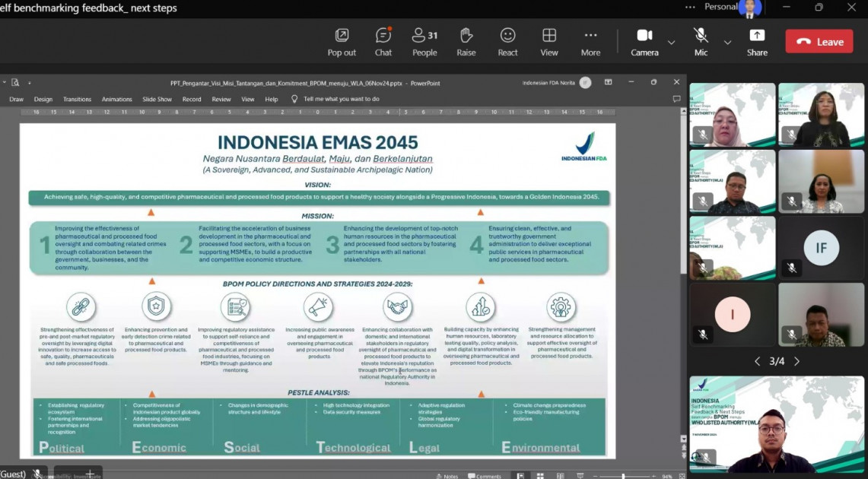
Task: Show the People participant list
Action: pyautogui.click(x=424, y=42)
